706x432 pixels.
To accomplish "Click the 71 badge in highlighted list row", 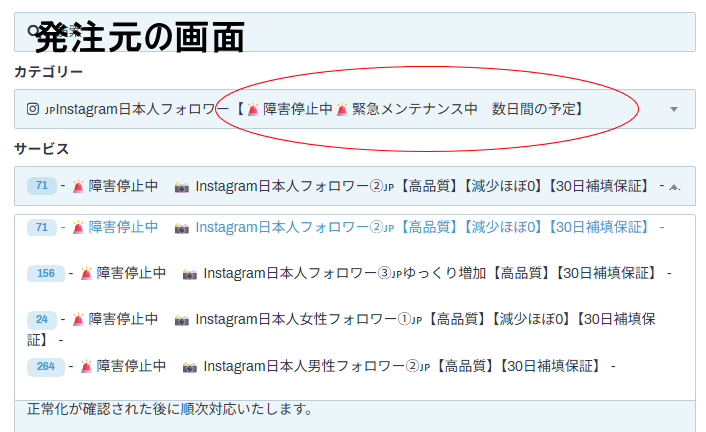I will (41, 227).
